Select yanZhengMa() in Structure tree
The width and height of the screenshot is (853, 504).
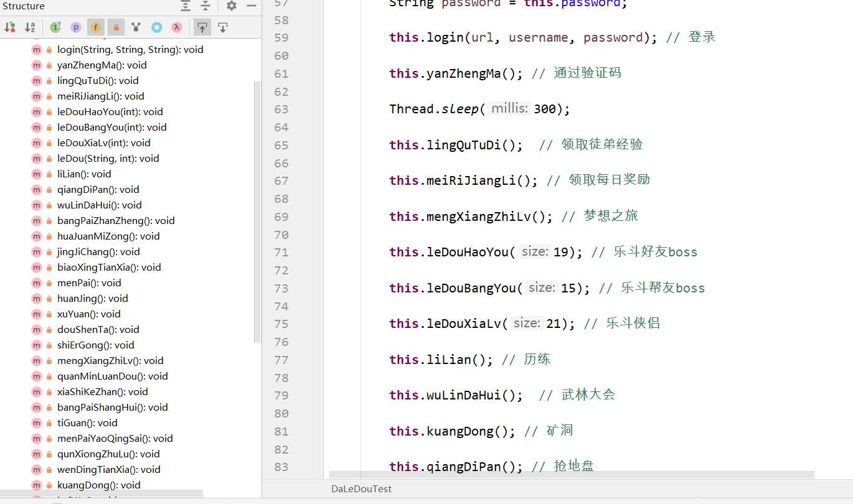(102, 65)
